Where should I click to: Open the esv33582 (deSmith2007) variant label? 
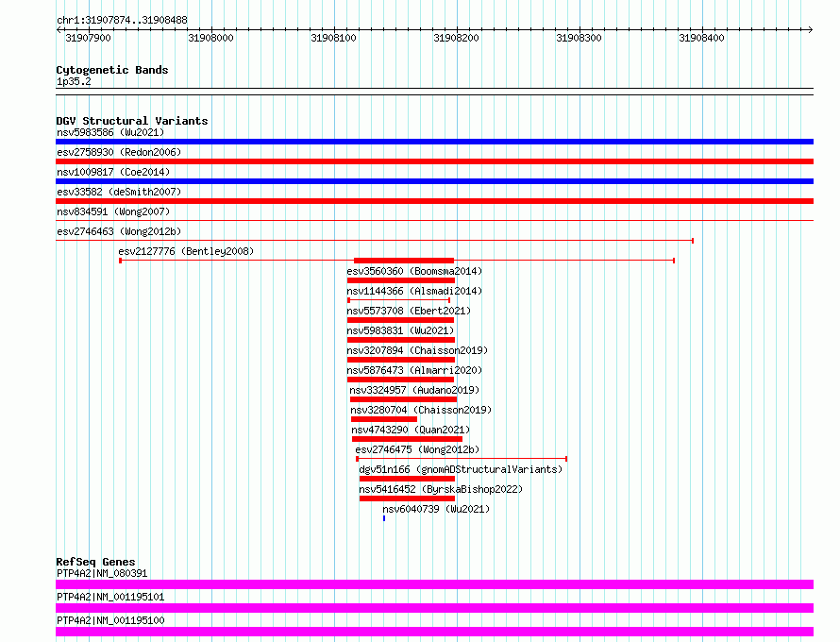tap(119, 192)
